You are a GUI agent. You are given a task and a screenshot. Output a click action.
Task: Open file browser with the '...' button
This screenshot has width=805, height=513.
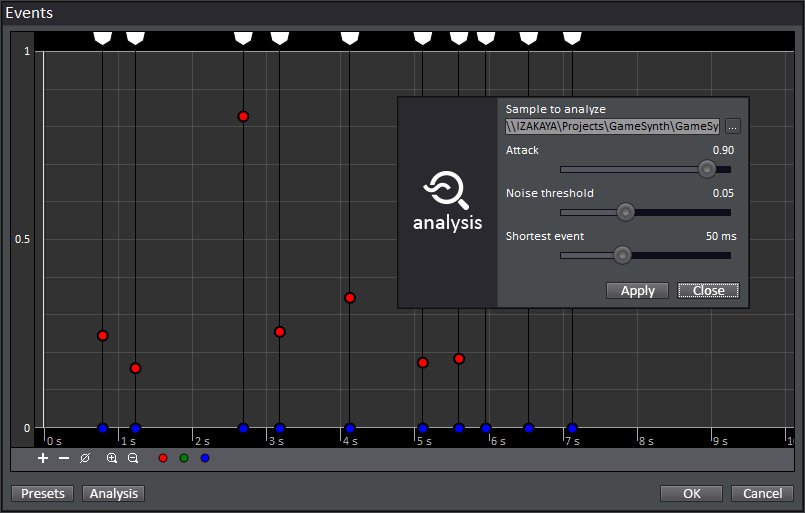point(733,126)
